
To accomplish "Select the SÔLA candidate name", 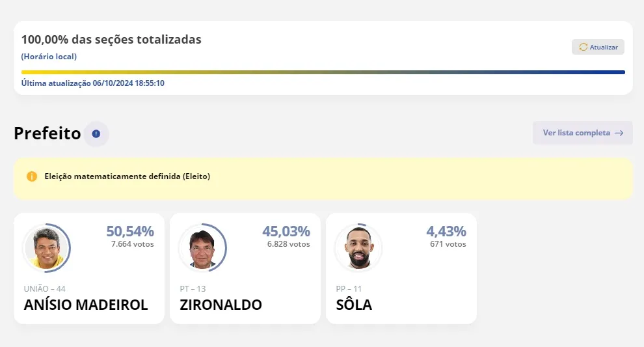I will pos(354,304).
